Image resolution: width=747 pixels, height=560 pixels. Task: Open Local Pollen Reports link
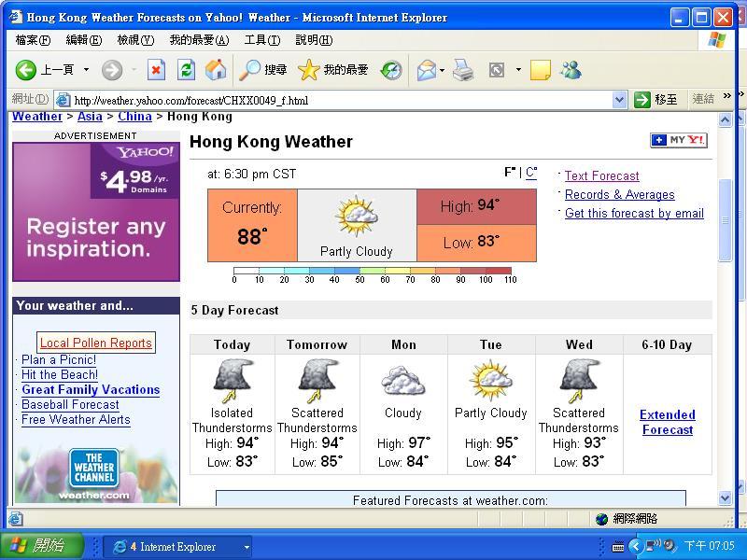tap(96, 343)
